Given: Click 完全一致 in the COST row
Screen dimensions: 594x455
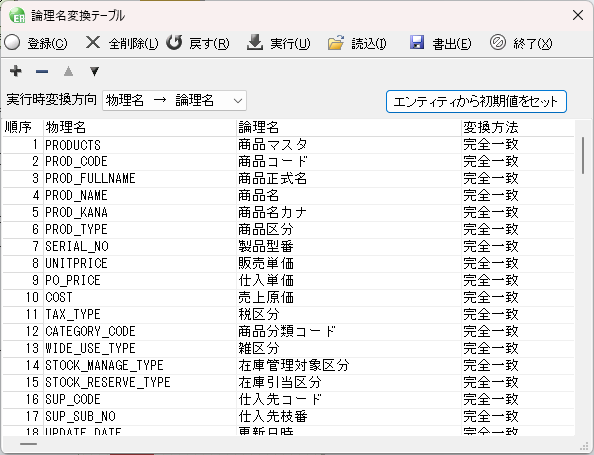Looking at the screenshot, I should [x=517, y=298].
